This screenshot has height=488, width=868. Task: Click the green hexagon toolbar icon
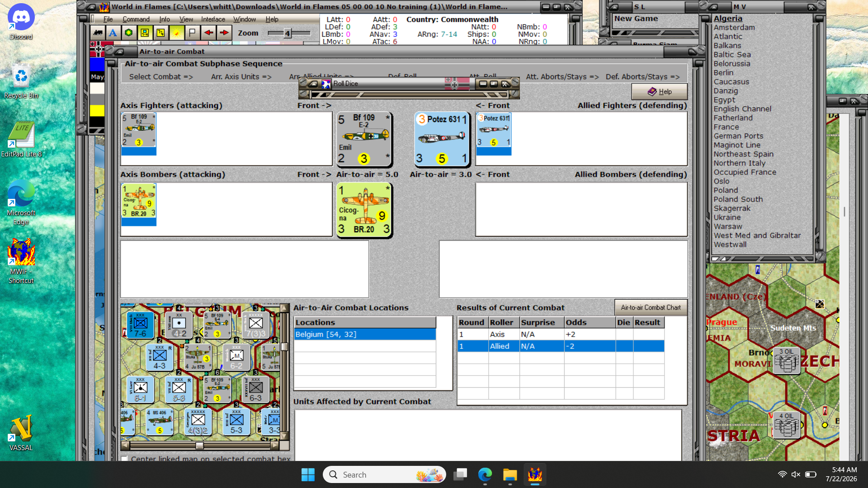tap(129, 33)
